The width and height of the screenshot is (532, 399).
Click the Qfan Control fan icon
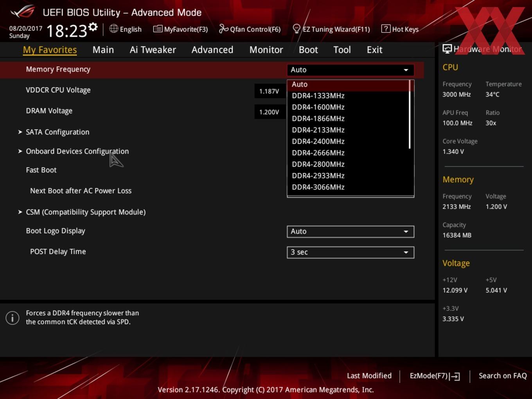[223, 29]
